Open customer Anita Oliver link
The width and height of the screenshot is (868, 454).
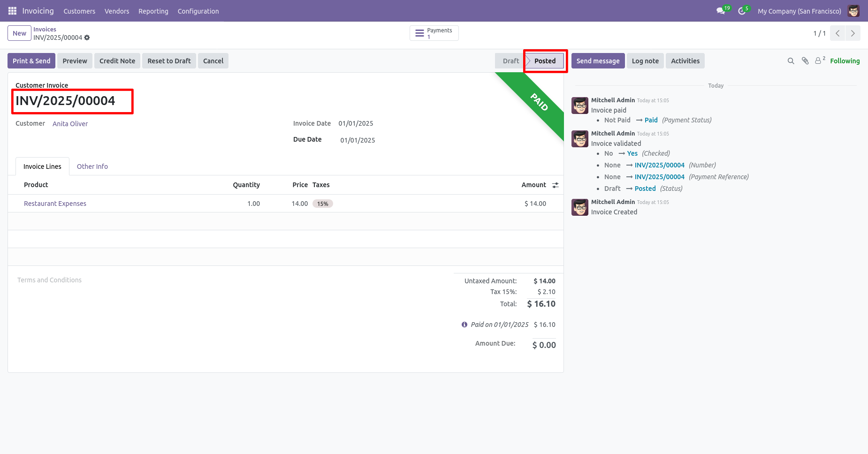coord(70,124)
